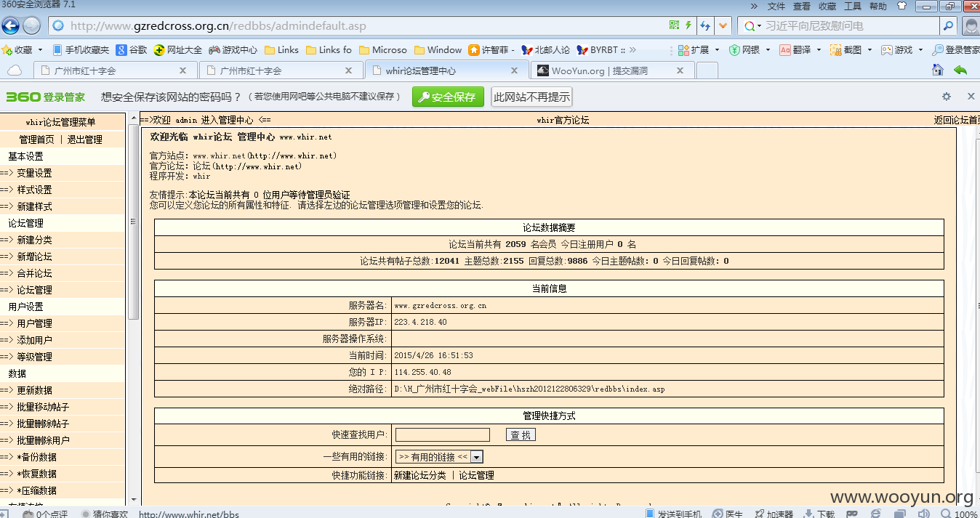Screen dimensions: 980x518
Task: Open the Microso bookmark folder
Action: 382,50
